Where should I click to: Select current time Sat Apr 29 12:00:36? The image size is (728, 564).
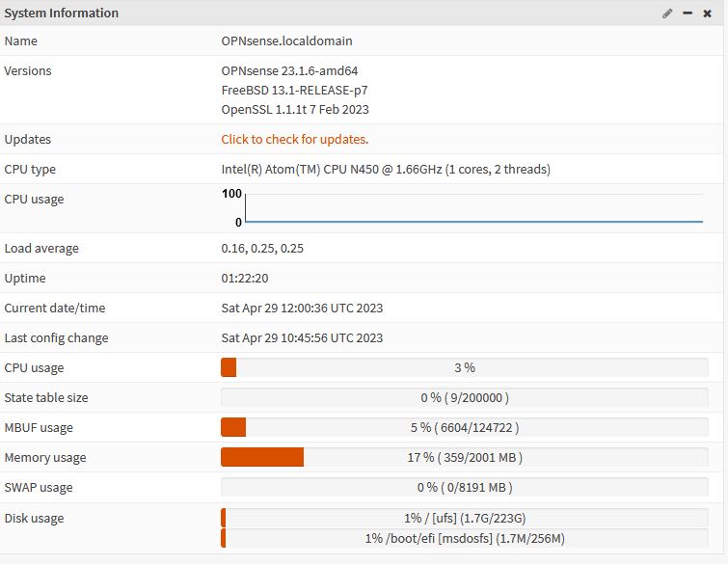pyautogui.click(x=302, y=309)
